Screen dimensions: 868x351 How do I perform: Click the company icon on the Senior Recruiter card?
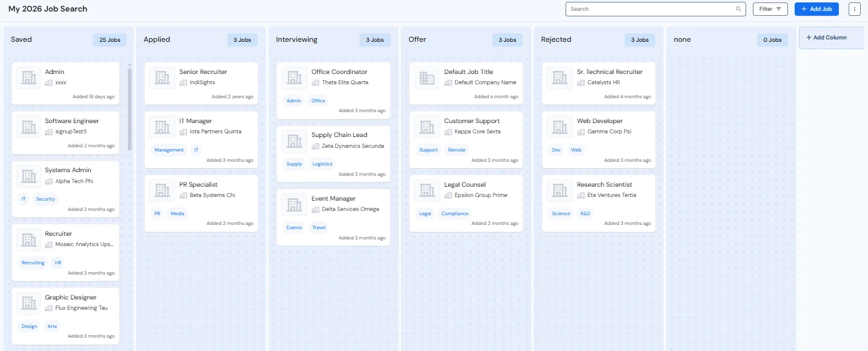click(162, 77)
